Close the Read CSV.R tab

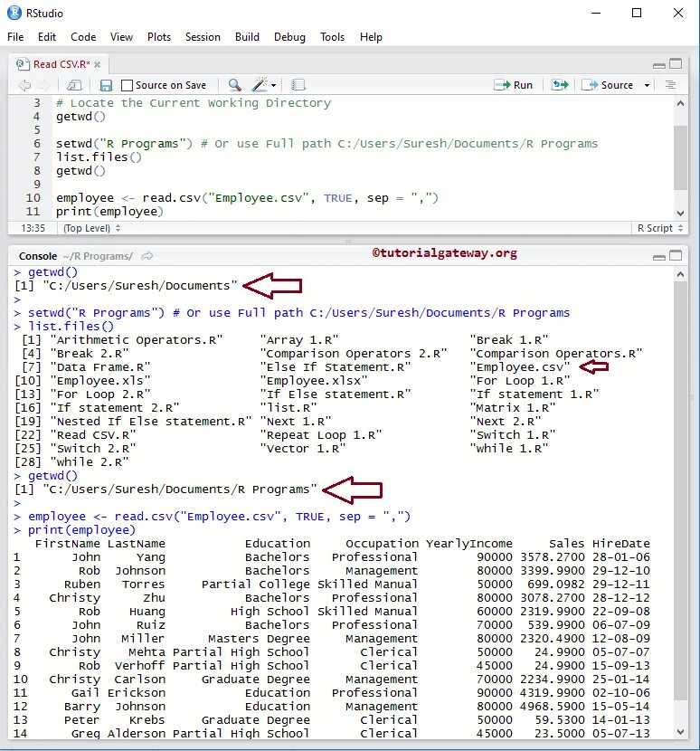[97, 64]
